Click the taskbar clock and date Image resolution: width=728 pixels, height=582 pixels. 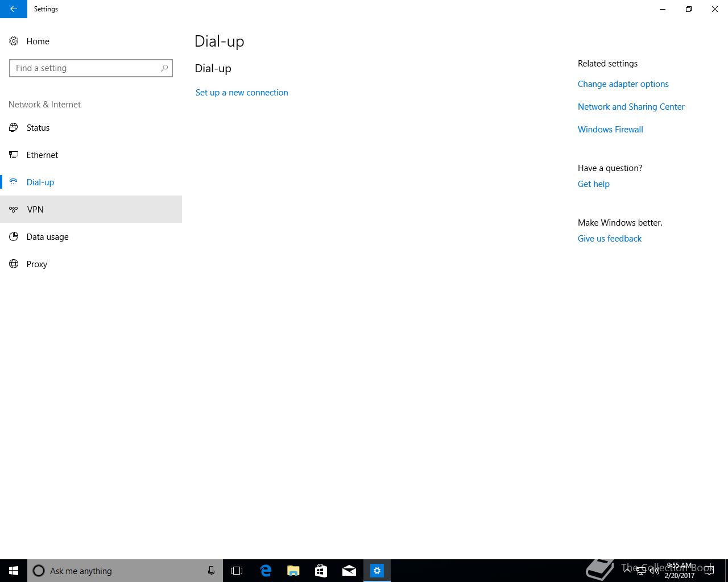(679, 571)
